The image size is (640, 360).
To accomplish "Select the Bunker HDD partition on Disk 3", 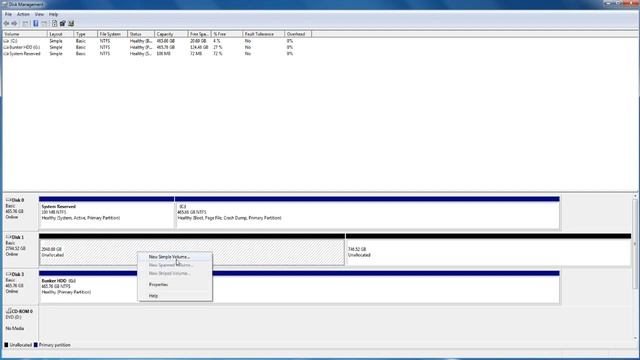I will (x=299, y=287).
